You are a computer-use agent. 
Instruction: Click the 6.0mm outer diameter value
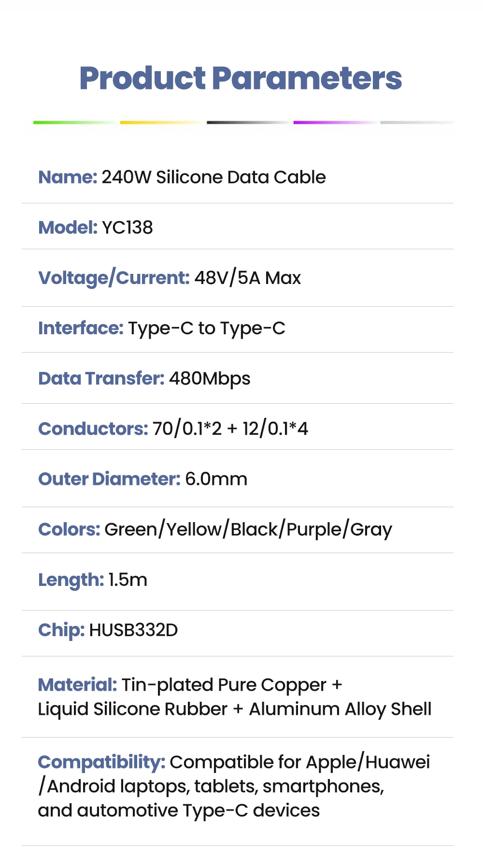coord(216,479)
